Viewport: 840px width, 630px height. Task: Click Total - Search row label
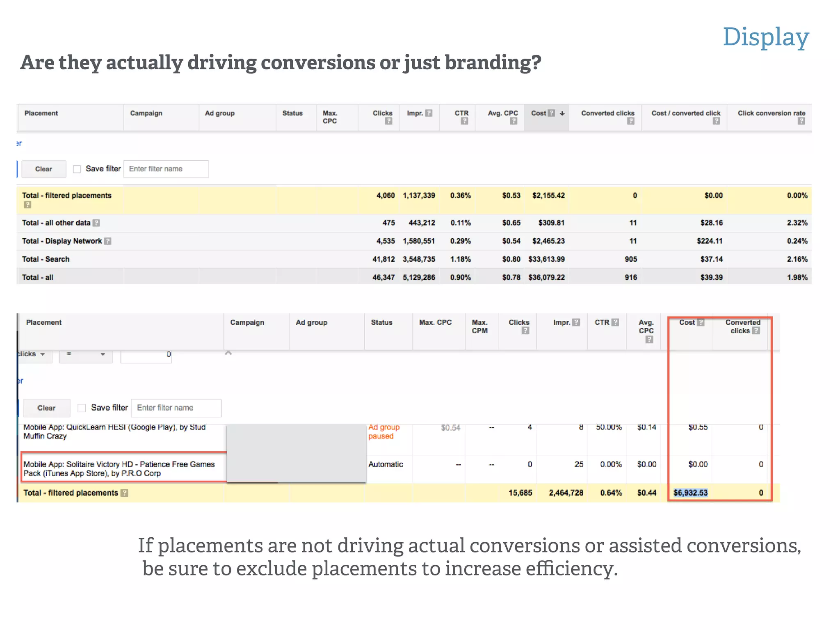[x=46, y=259]
